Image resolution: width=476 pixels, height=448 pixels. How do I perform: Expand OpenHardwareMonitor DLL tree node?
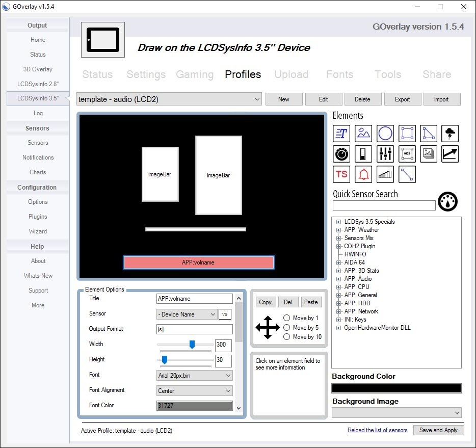click(338, 328)
